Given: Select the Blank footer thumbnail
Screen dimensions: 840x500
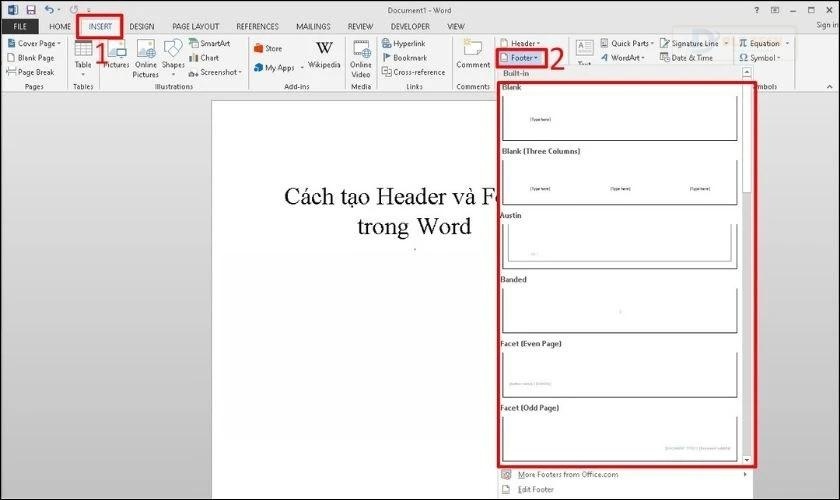Looking at the screenshot, I should (x=620, y=118).
